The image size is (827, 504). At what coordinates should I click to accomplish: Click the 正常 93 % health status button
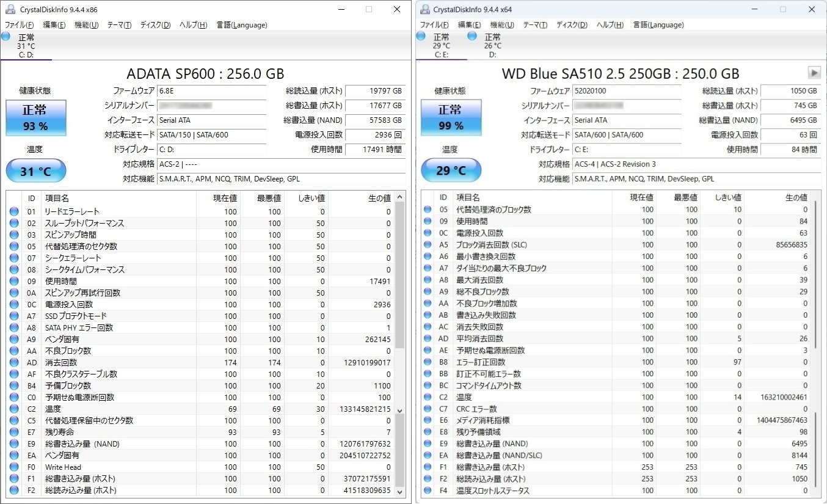click(35, 118)
